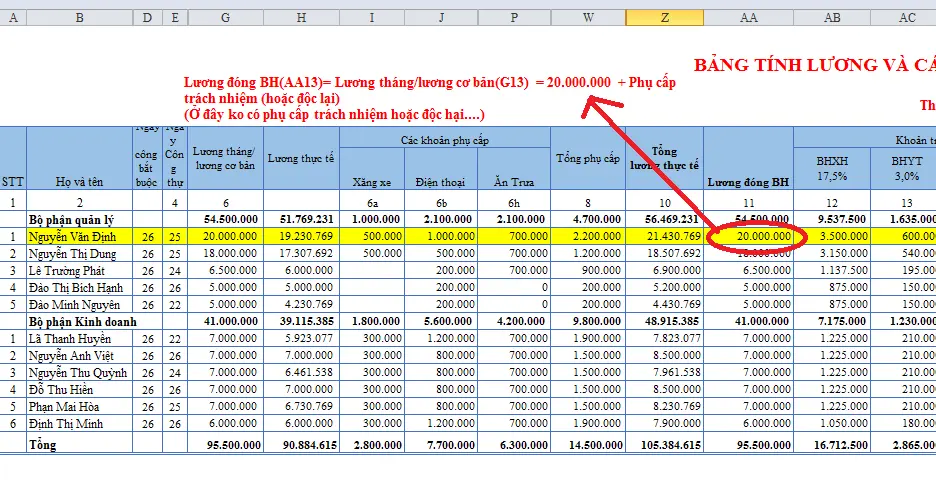Select the 6.300.000 total Ăn Trưa cell
The width and height of the screenshot is (936, 501).
[x=514, y=445]
